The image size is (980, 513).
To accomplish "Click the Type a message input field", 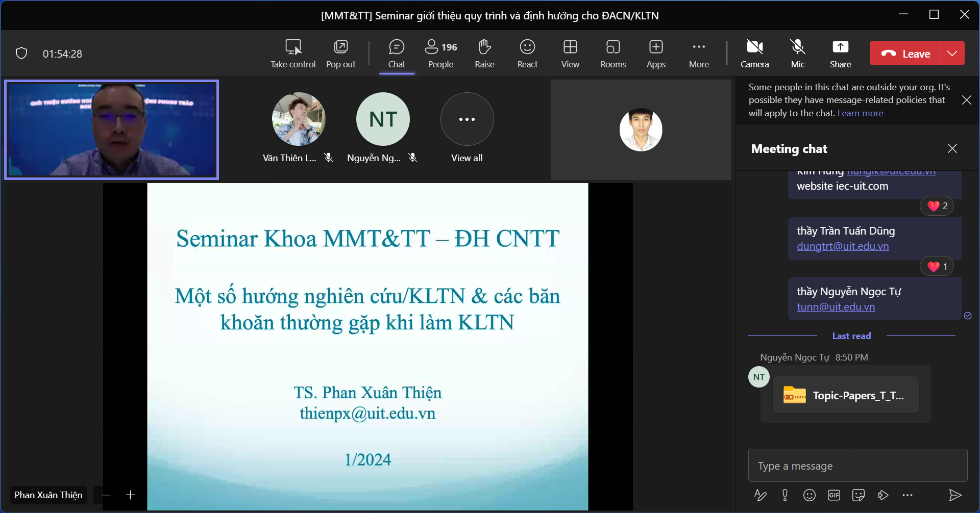I will tap(857, 466).
